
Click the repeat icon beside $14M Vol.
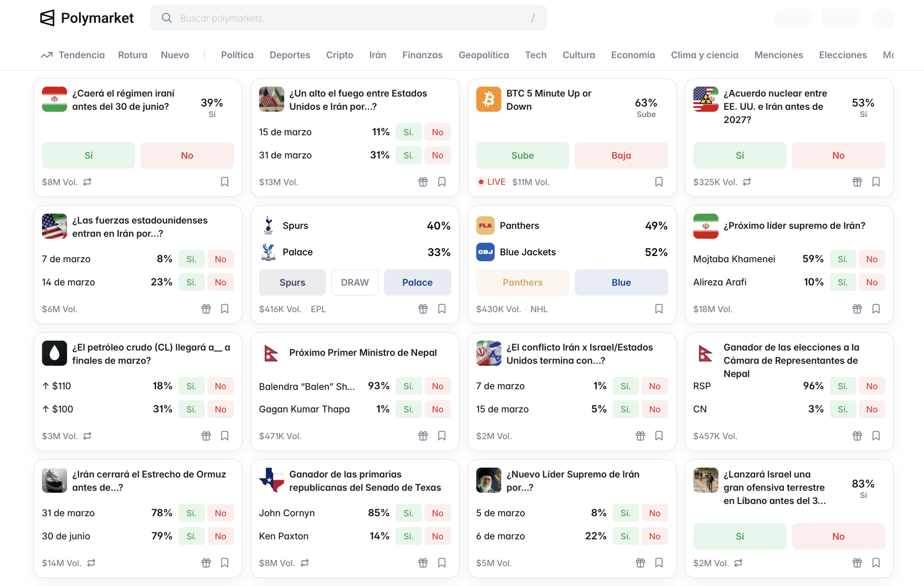click(x=91, y=563)
